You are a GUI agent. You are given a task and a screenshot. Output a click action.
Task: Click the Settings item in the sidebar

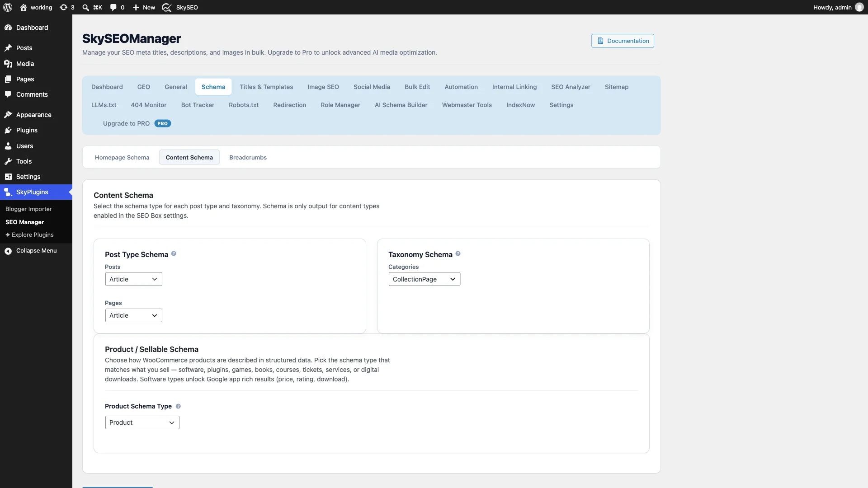pyautogui.click(x=36, y=177)
